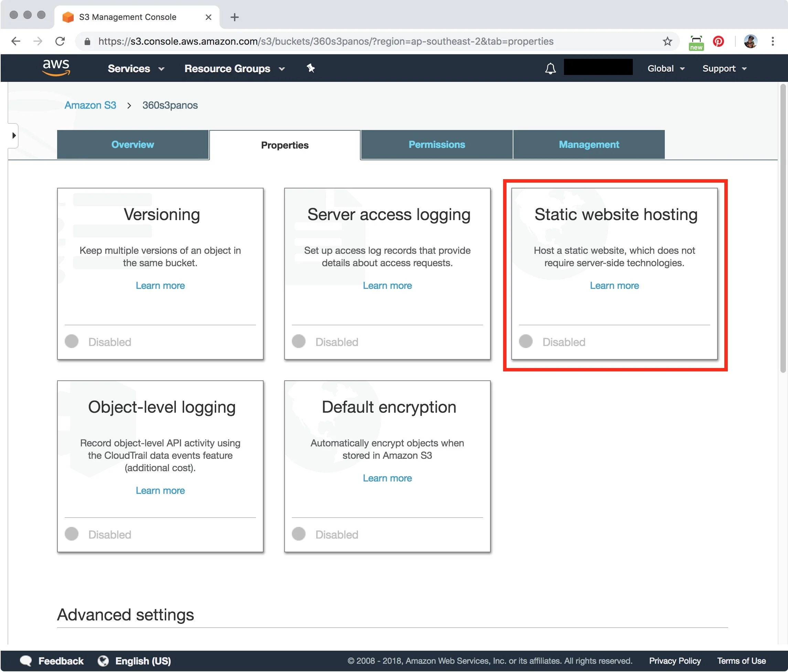Click Learn more under Object-level logging
Image resolution: width=788 pixels, height=672 pixels.
pos(160,490)
